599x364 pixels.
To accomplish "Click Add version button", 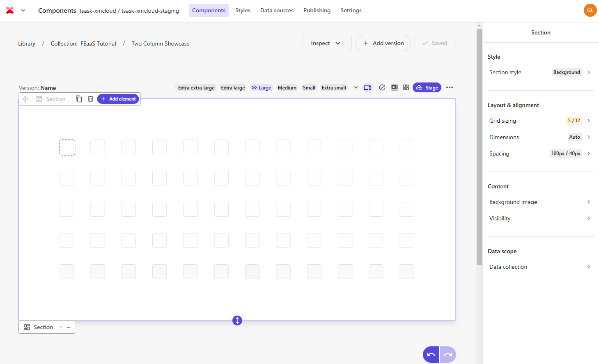I will [x=383, y=43].
